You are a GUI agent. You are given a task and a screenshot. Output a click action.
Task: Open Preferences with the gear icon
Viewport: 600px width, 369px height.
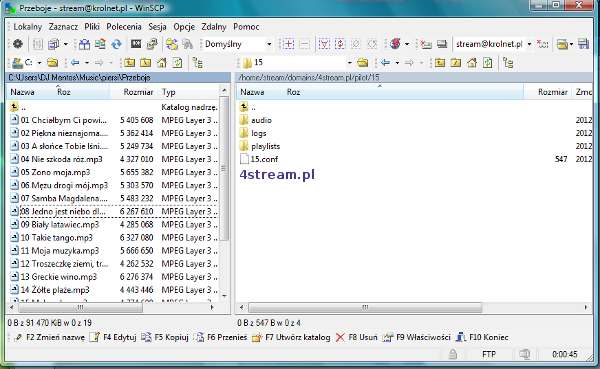[x=18, y=44]
